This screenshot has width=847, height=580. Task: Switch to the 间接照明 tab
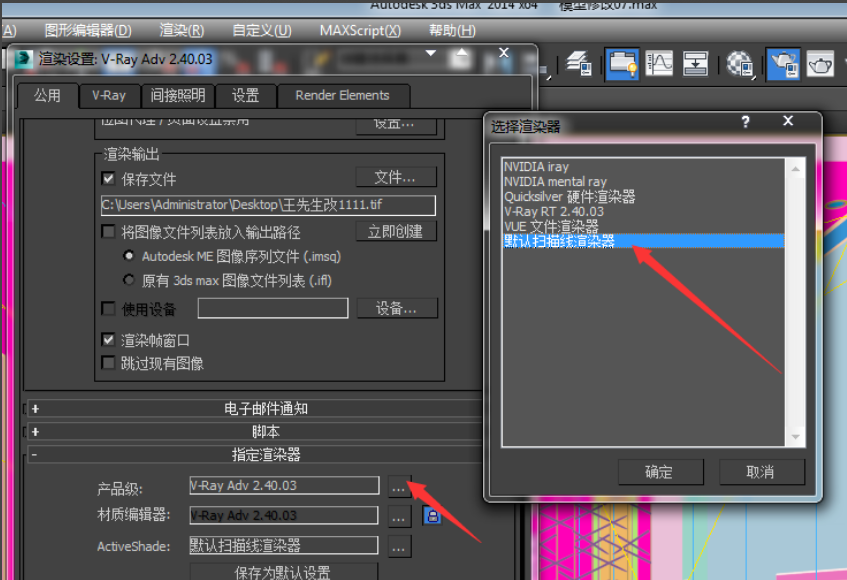[x=178, y=96]
